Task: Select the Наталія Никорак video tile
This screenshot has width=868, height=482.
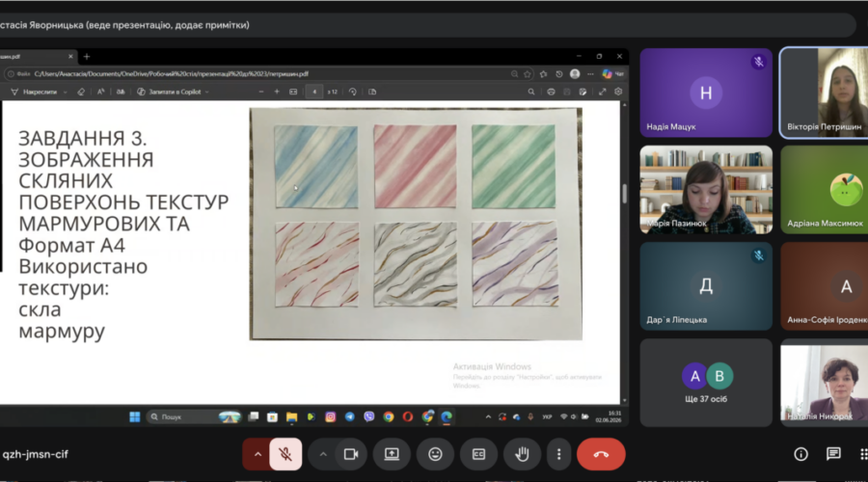Action: click(825, 383)
